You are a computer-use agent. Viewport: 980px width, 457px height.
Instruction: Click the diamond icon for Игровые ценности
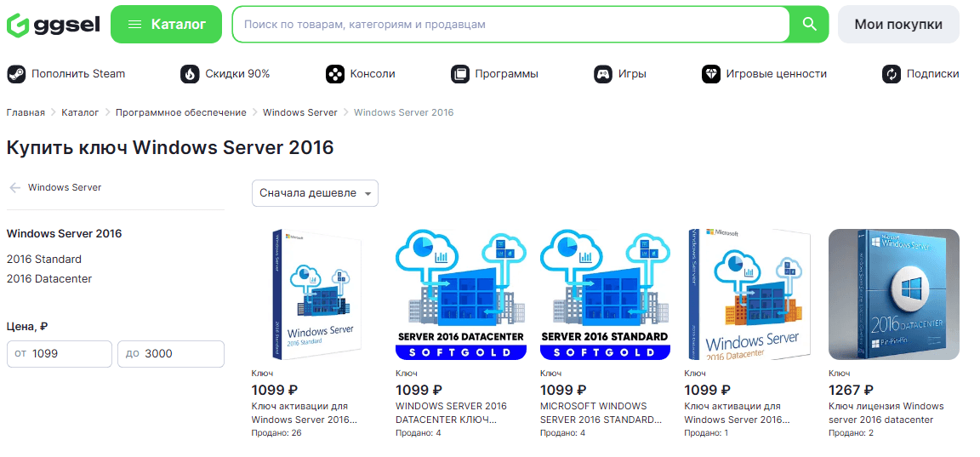coord(711,74)
